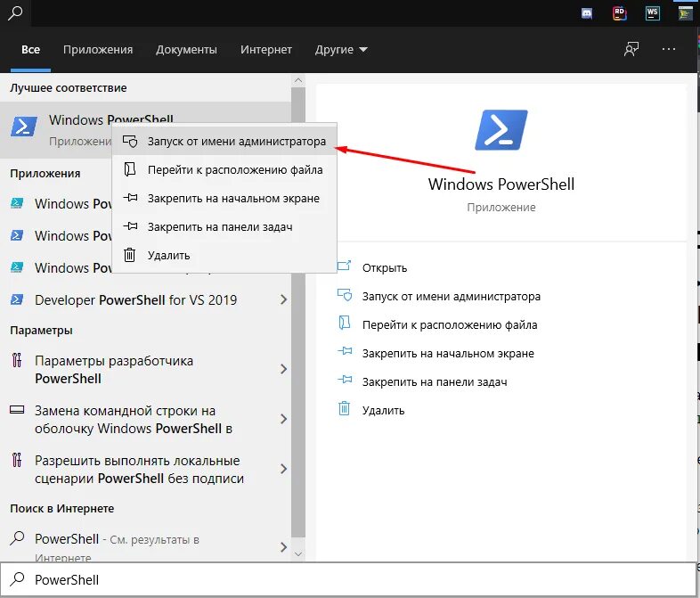Open the Discord tray icon
This screenshot has height=598, width=700.
587,13
